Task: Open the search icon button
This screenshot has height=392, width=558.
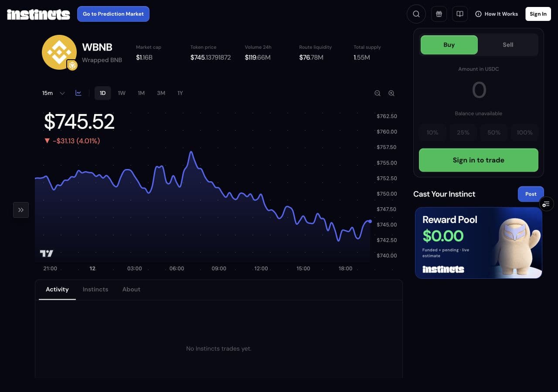Action: pyautogui.click(x=416, y=14)
